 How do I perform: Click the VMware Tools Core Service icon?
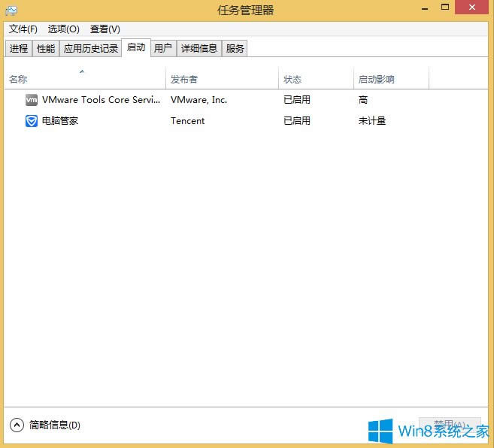coord(31,100)
